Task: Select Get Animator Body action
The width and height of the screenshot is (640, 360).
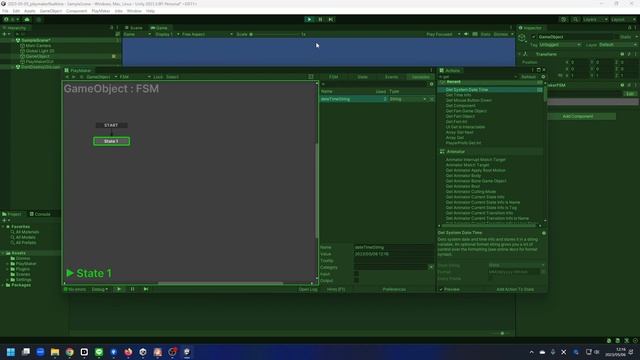Action: 463,176
